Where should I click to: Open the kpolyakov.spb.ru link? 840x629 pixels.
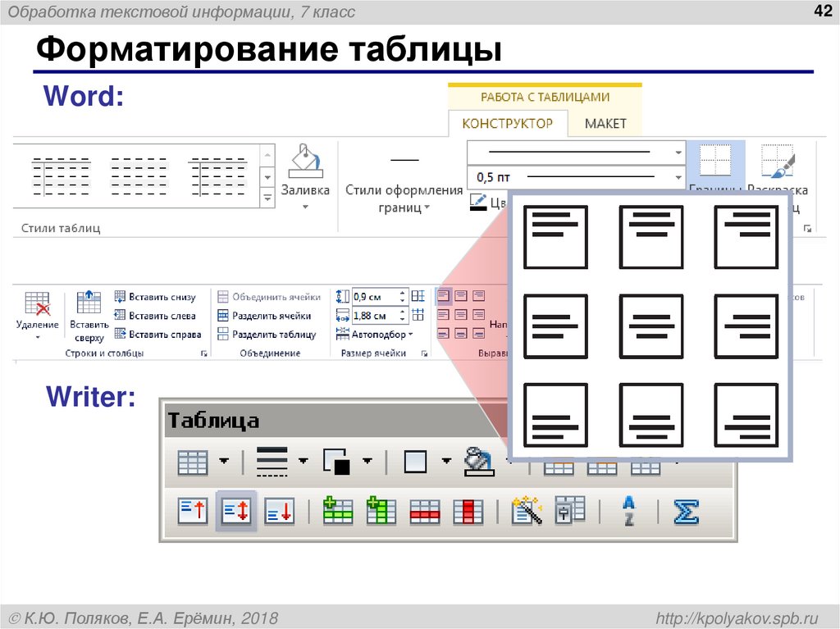tap(737, 618)
